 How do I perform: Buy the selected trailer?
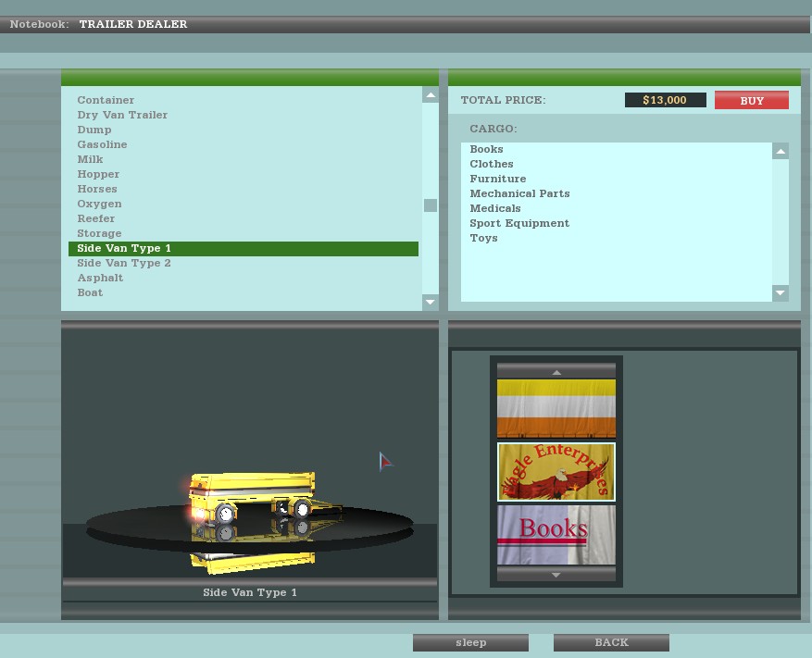pyautogui.click(x=751, y=100)
